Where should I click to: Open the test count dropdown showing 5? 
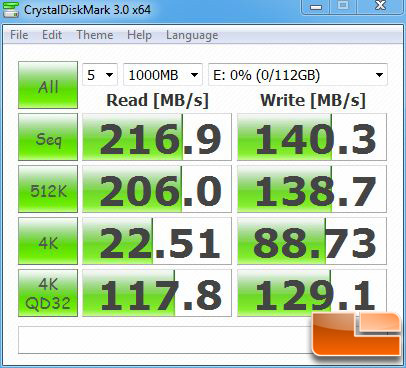click(x=100, y=75)
